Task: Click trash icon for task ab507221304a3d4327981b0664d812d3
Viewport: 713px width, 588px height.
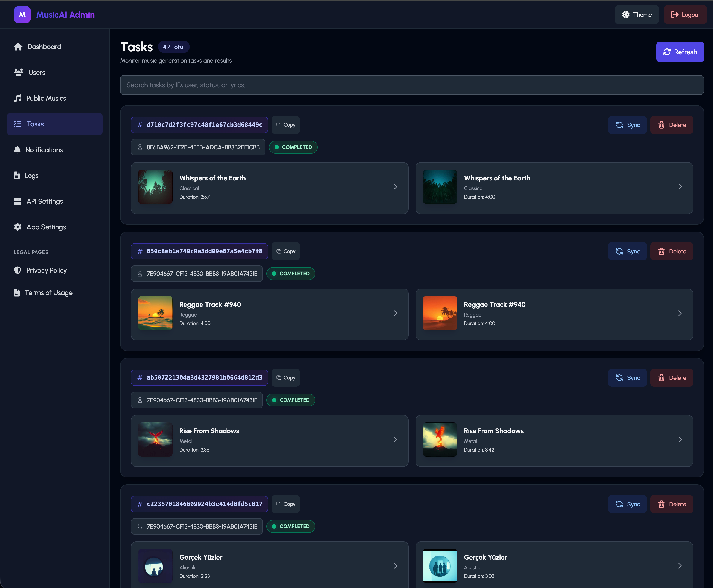Action: click(x=661, y=378)
